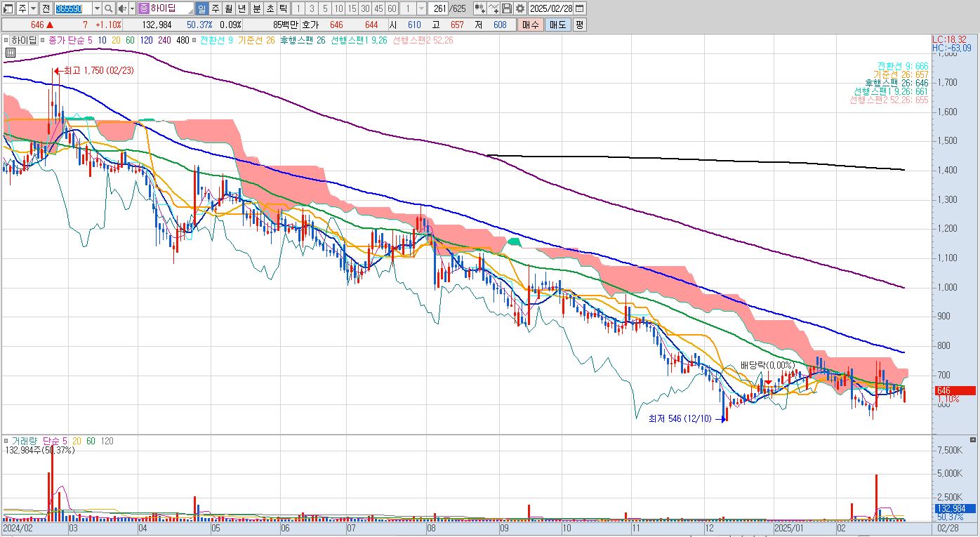
Task: Click the small square marker before 하이딥 label
Action: click(6, 40)
